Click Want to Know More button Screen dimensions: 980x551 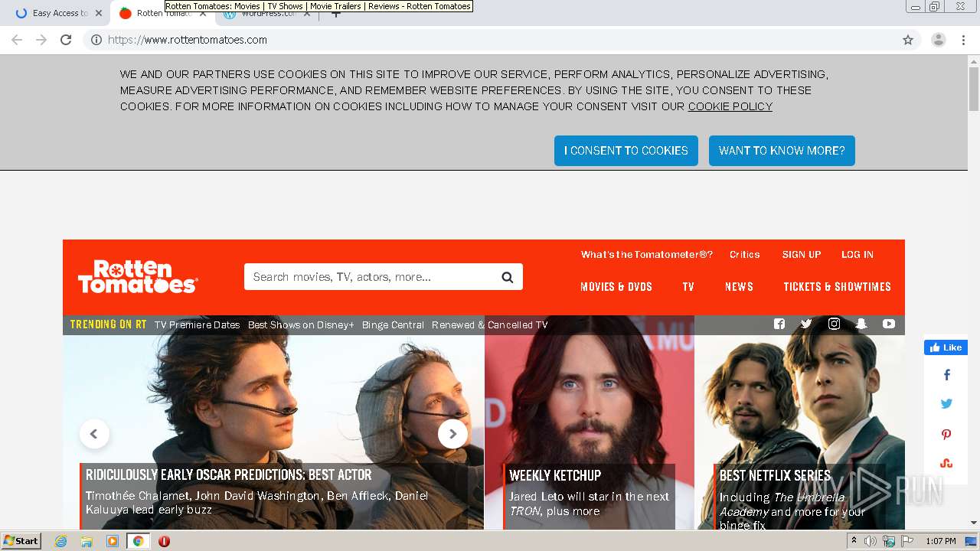[782, 151]
